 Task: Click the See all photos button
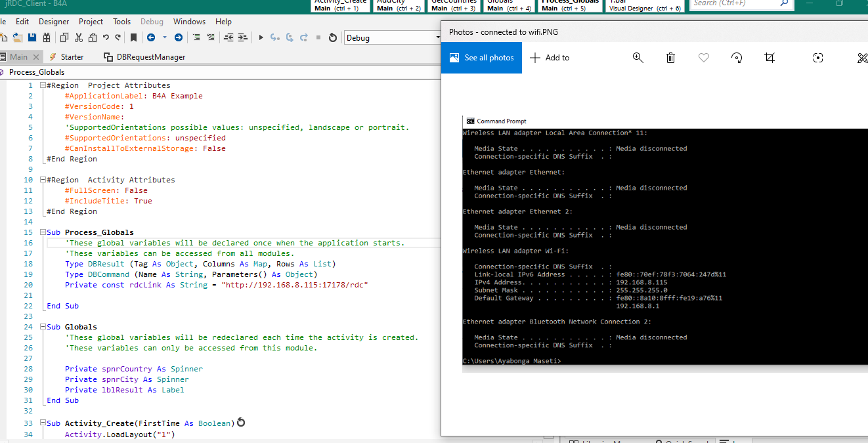[481, 58]
